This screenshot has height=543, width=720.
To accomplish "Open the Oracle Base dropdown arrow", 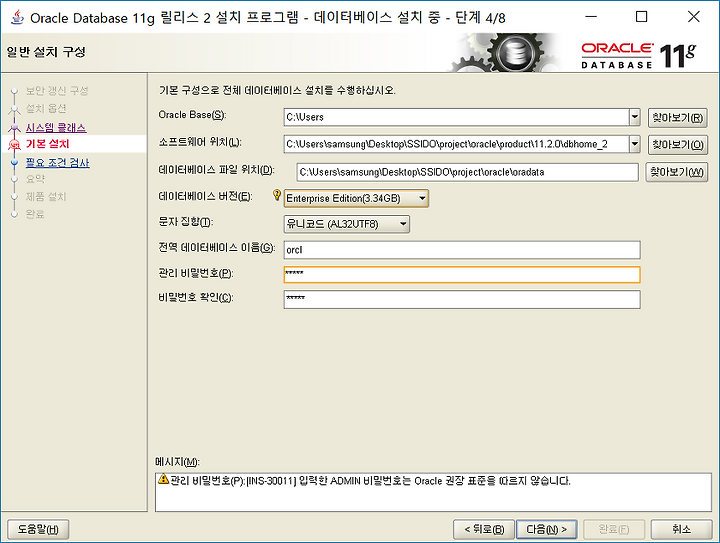I will click(x=634, y=117).
